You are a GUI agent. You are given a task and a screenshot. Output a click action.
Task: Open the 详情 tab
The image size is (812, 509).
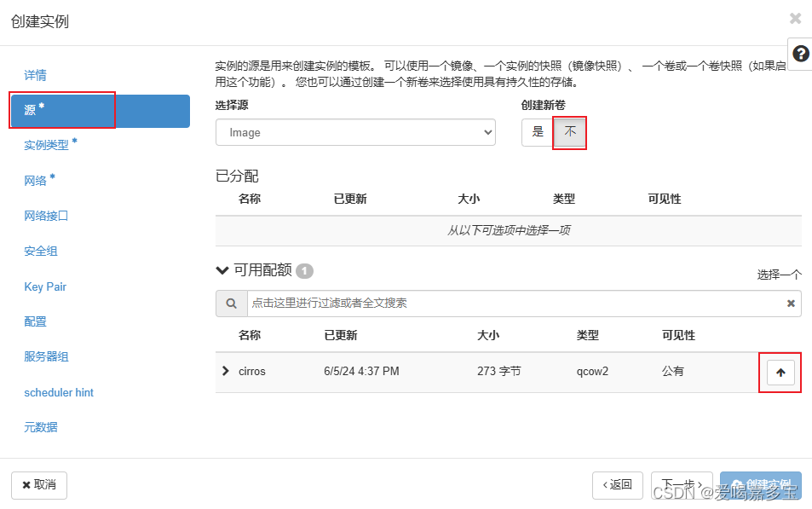pyautogui.click(x=35, y=75)
